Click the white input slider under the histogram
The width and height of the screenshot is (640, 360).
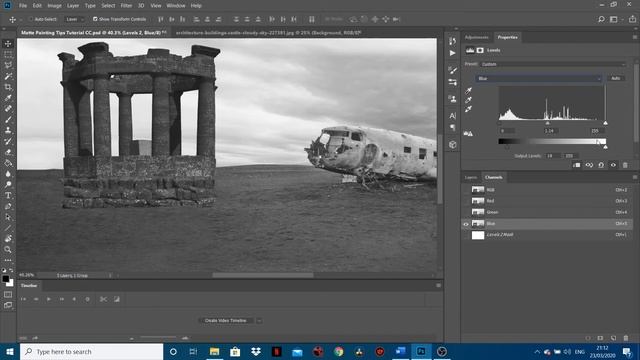pos(605,123)
